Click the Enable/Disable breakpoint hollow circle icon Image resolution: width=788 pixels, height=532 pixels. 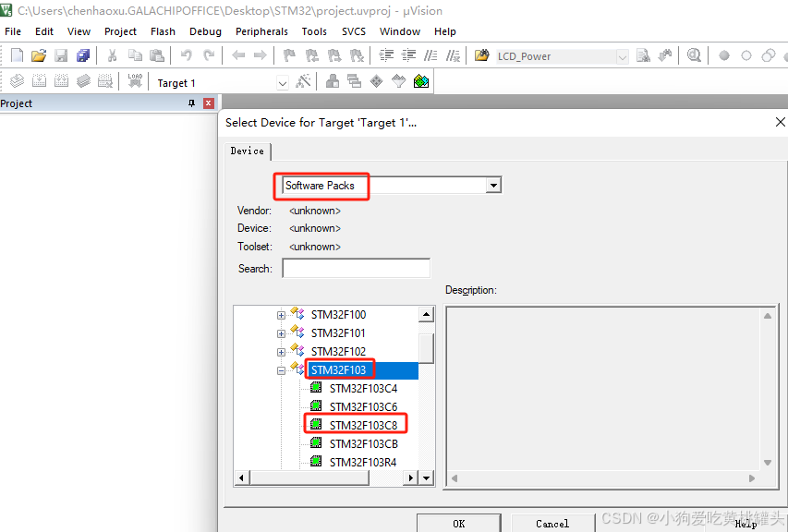pos(746,55)
